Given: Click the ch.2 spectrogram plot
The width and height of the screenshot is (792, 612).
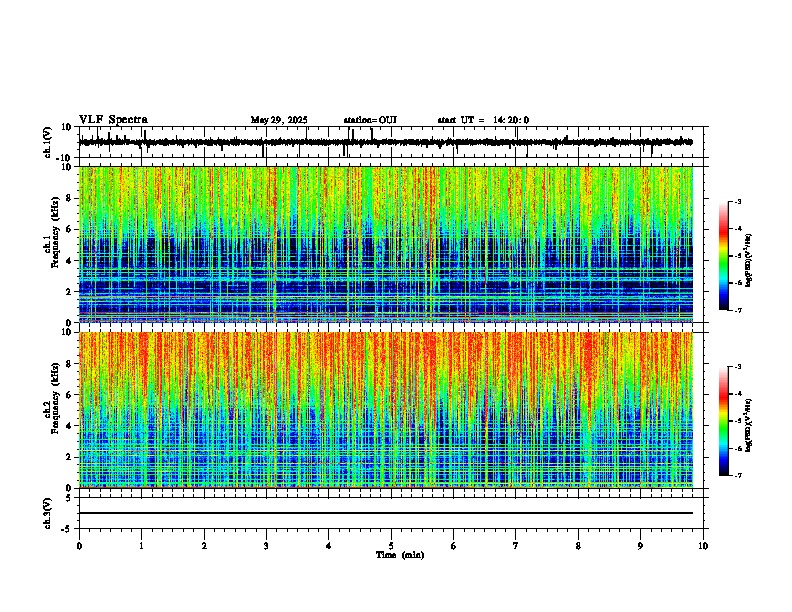Looking at the screenshot, I should click(386, 410).
